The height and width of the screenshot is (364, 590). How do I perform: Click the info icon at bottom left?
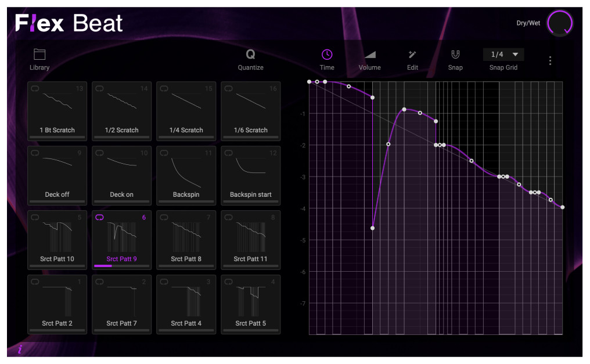point(20,349)
